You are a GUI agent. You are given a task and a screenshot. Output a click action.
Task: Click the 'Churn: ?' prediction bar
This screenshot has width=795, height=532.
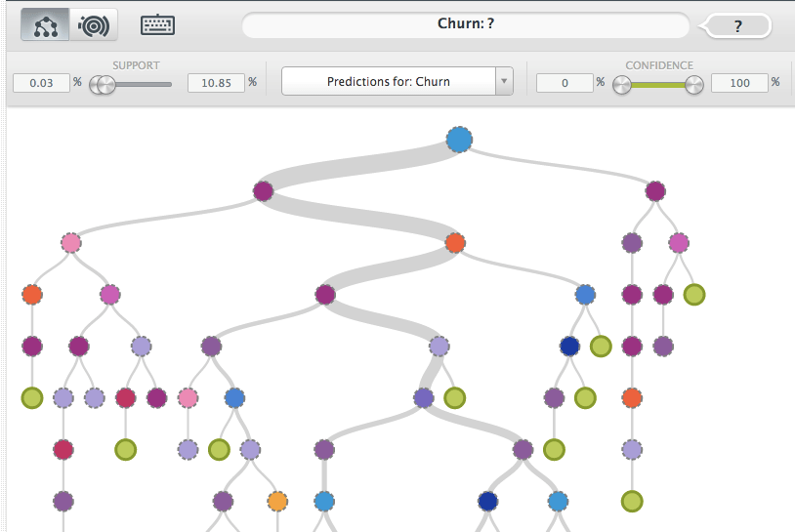click(466, 23)
